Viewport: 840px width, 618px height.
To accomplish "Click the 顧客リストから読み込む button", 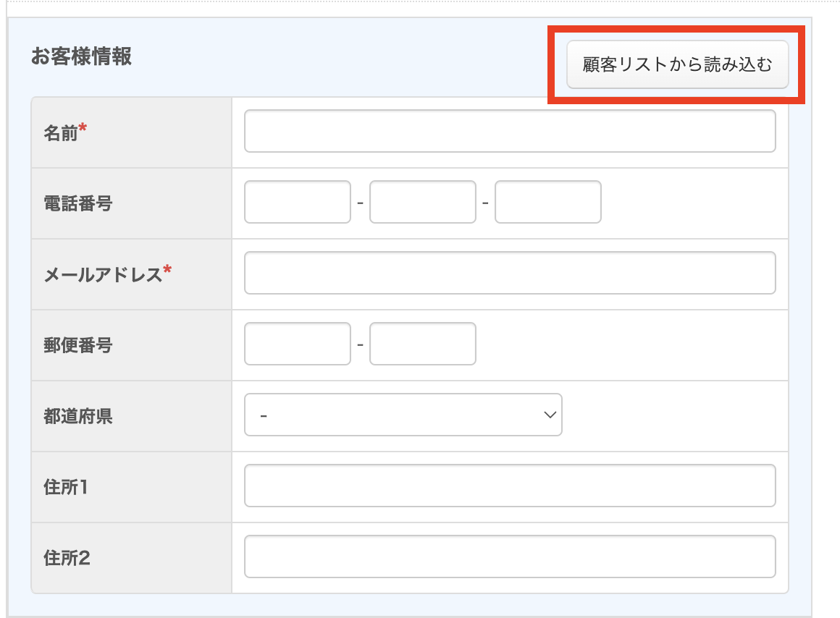I will tap(677, 64).
